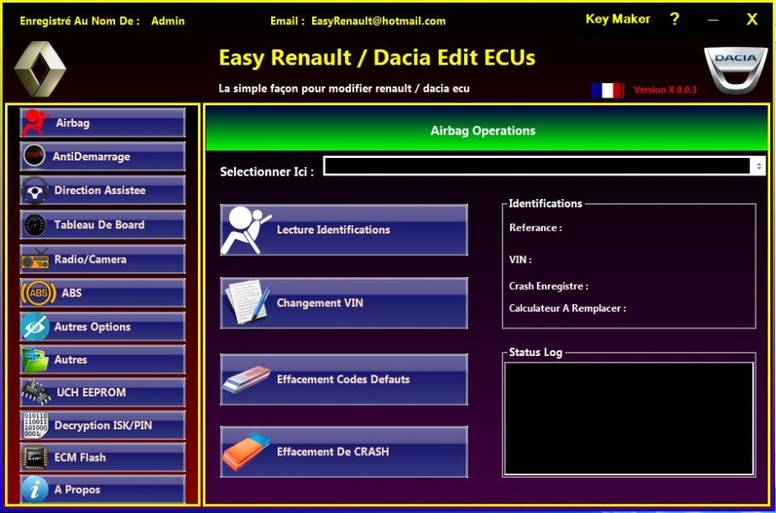Click the chip icon for UCH EEPROM
Viewport: 776px width, 513px height.
36,392
